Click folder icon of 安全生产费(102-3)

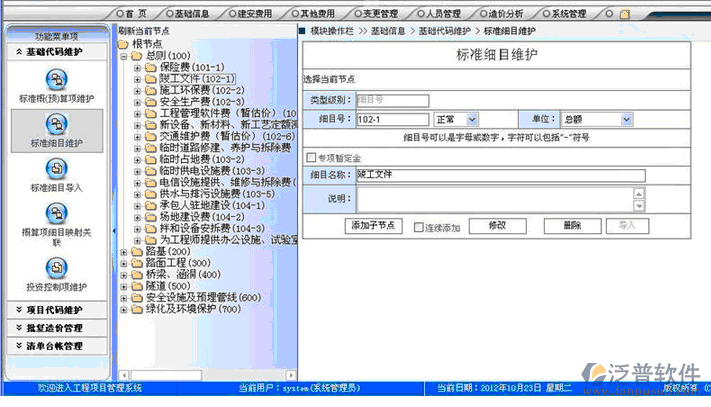tap(151, 102)
